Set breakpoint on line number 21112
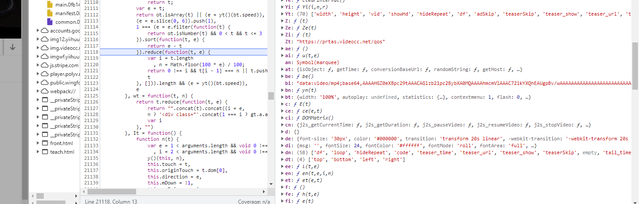The height and width of the screenshot is (204, 644). click(91, 15)
